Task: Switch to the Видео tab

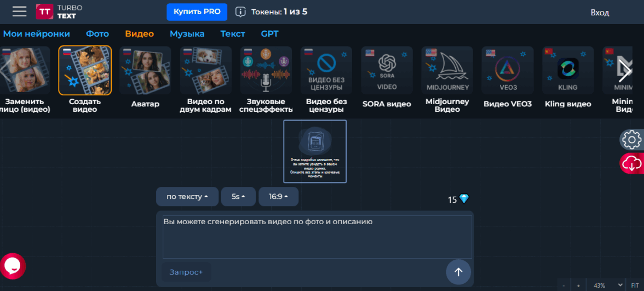Action: click(140, 34)
